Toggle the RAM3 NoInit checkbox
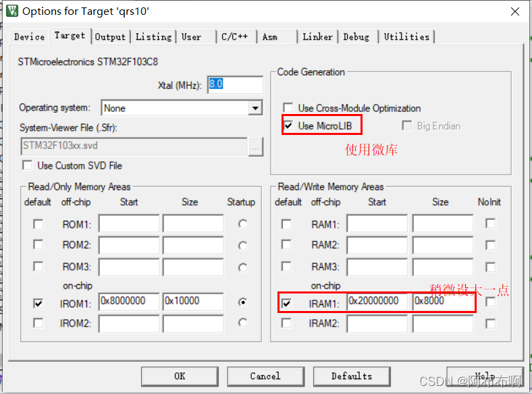 [491, 267]
